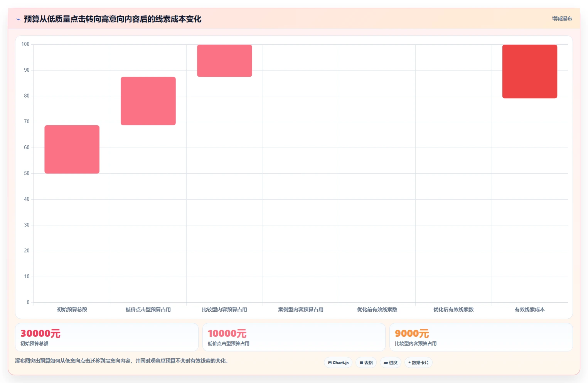Click the Chart.js tag chip
The height and width of the screenshot is (383, 588).
[338, 363]
